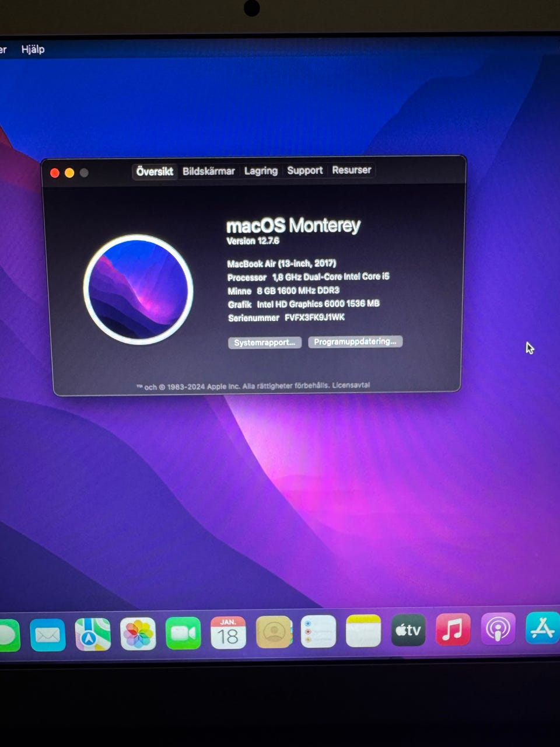Launch Reminders from the Dock
The width and height of the screenshot is (560, 747).
[x=318, y=631]
